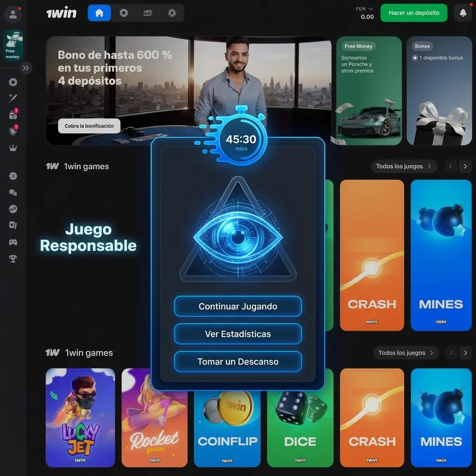The image size is (476, 476).
Task: Switch to the casino chip top tab
Action: pyautogui.click(x=124, y=13)
